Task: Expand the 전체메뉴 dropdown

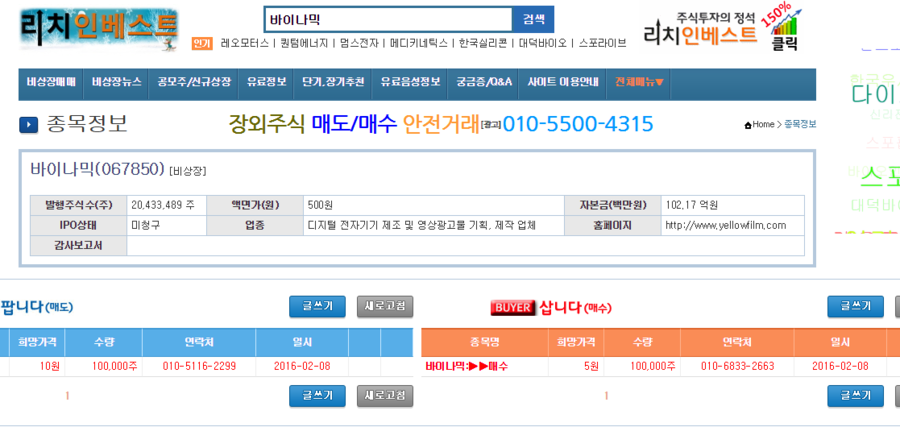Action: click(x=639, y=81)
